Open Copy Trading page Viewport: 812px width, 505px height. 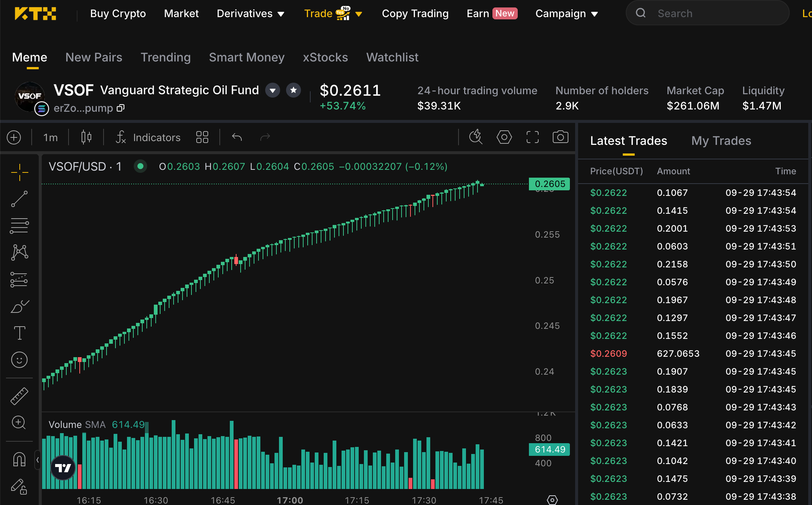pos(415,14)
